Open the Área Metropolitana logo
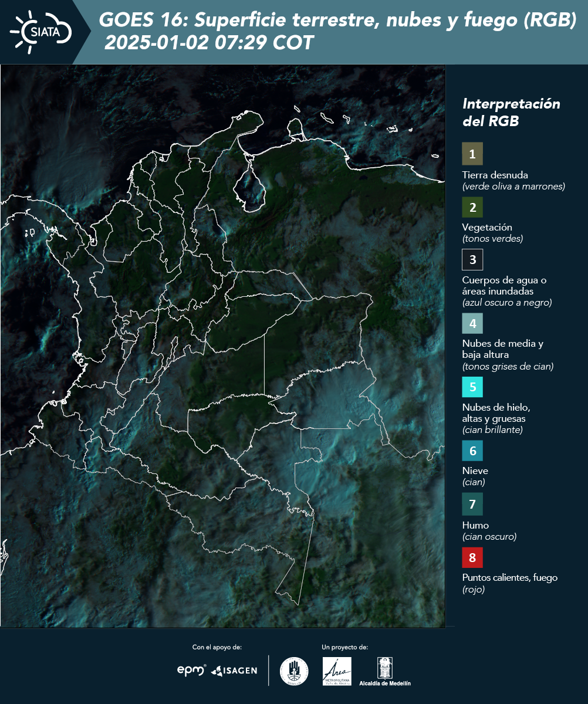588x704 pixels. click(337, 671)
